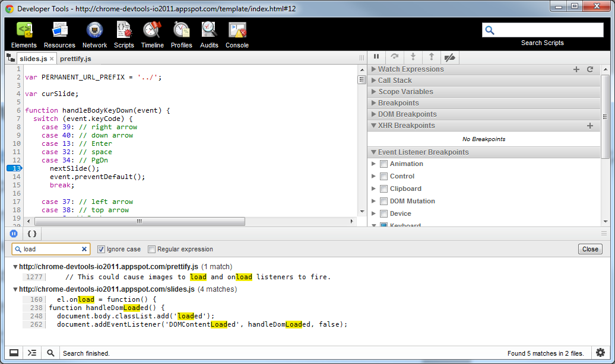
Task: Check the Control event listener breakpoint
Action: (384, 176)
